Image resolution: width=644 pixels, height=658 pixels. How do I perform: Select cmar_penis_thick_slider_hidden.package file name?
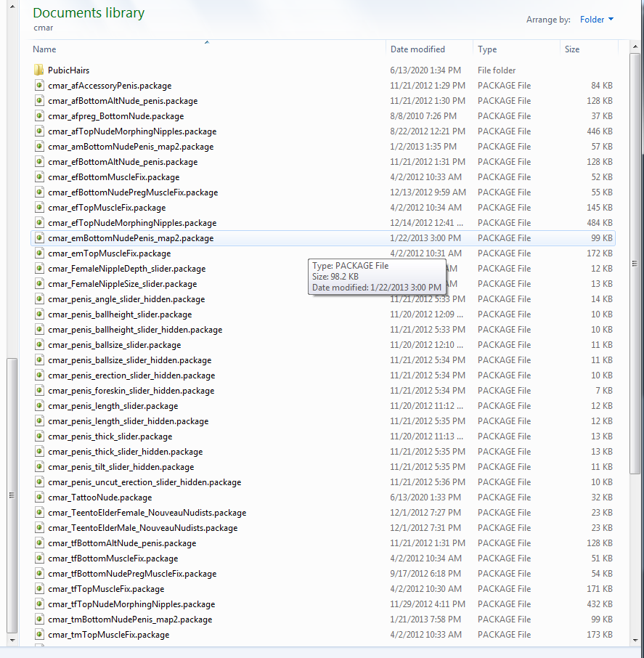click(125, 452)
